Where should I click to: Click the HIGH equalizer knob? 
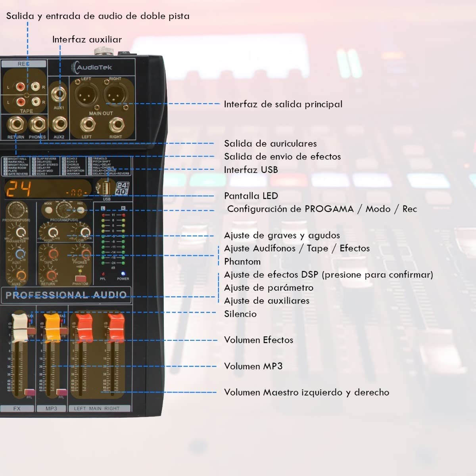[52, 232]
